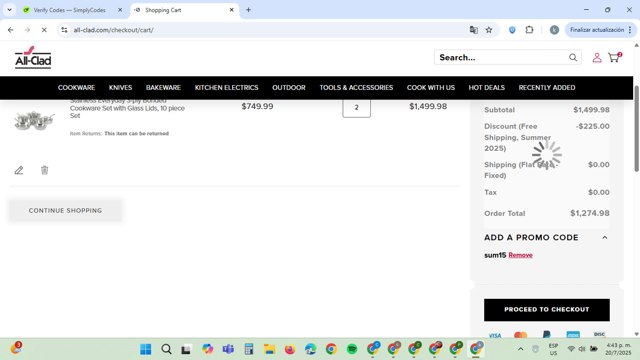Open the extensions puzzle icon
Image resolution: width=640 pixels, height=360 pixels.
pos(529,30)
